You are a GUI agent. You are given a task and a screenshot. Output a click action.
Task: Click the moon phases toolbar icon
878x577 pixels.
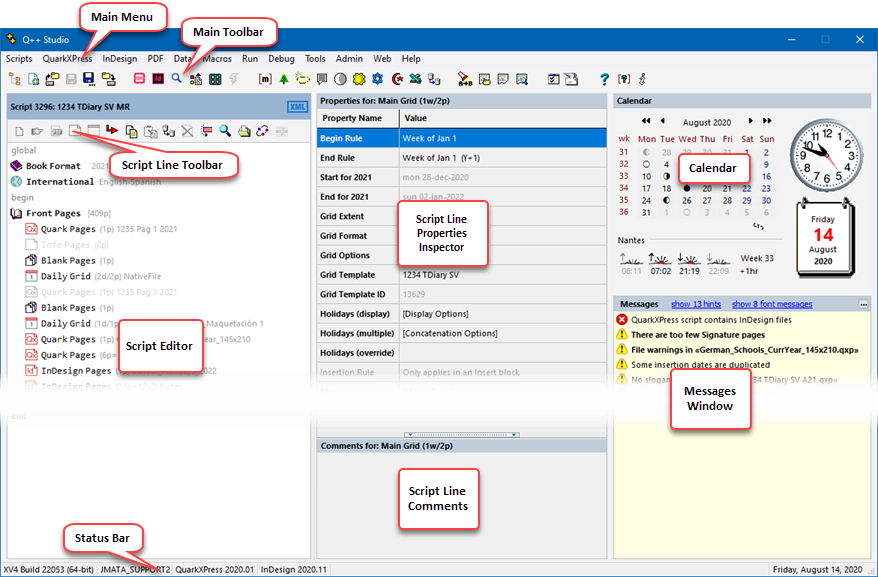pos(340,79)
